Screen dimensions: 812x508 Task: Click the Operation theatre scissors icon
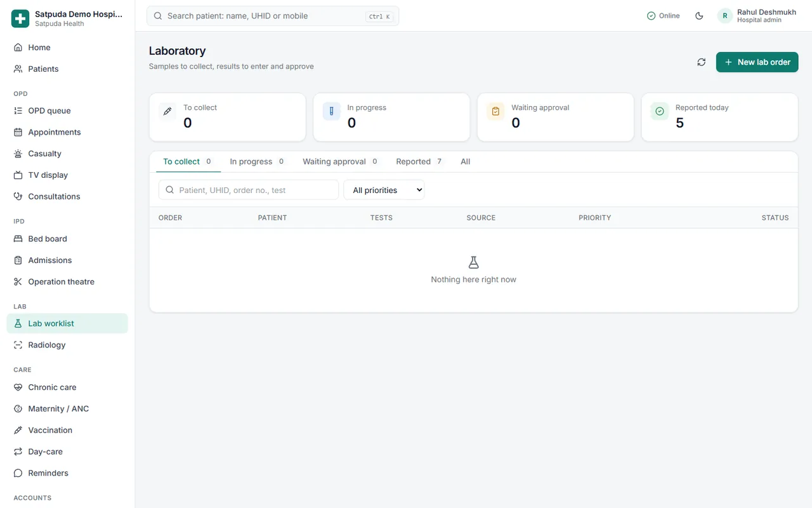(18, 282)
